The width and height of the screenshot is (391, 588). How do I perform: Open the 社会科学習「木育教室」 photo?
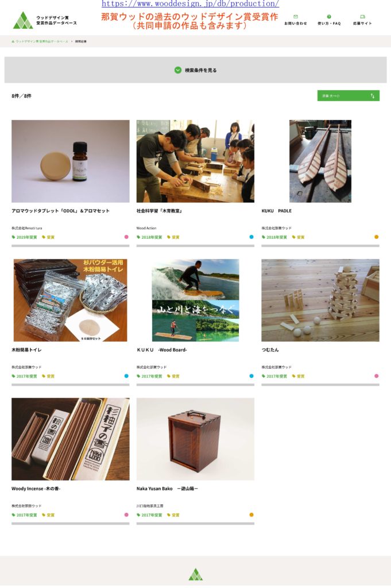coord(195,161)
